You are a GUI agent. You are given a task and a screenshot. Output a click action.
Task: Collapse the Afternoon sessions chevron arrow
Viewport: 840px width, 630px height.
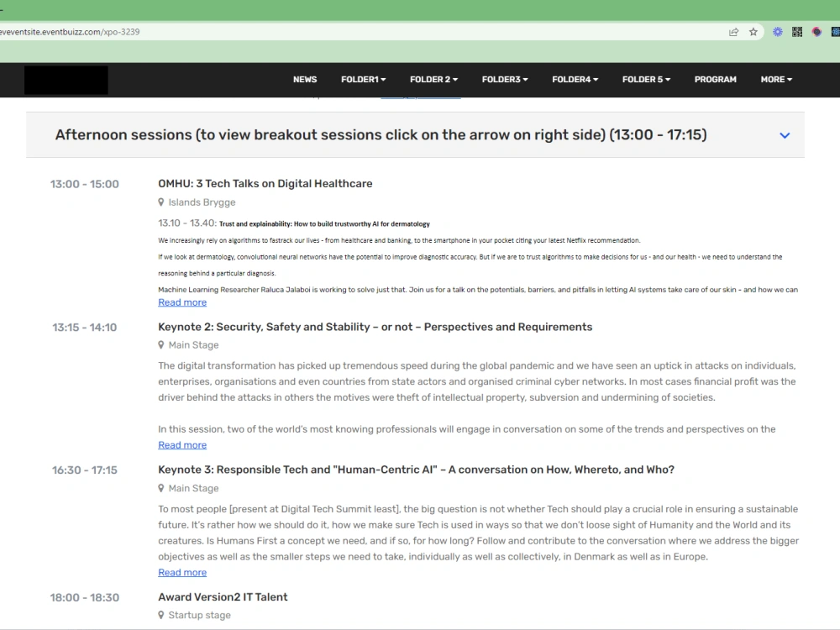coord(785,135)
